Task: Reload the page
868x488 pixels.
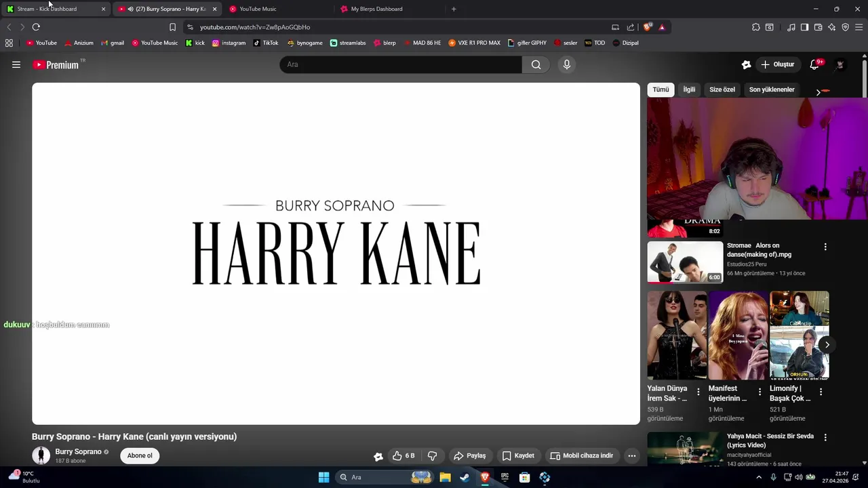Action: point(36,27)
